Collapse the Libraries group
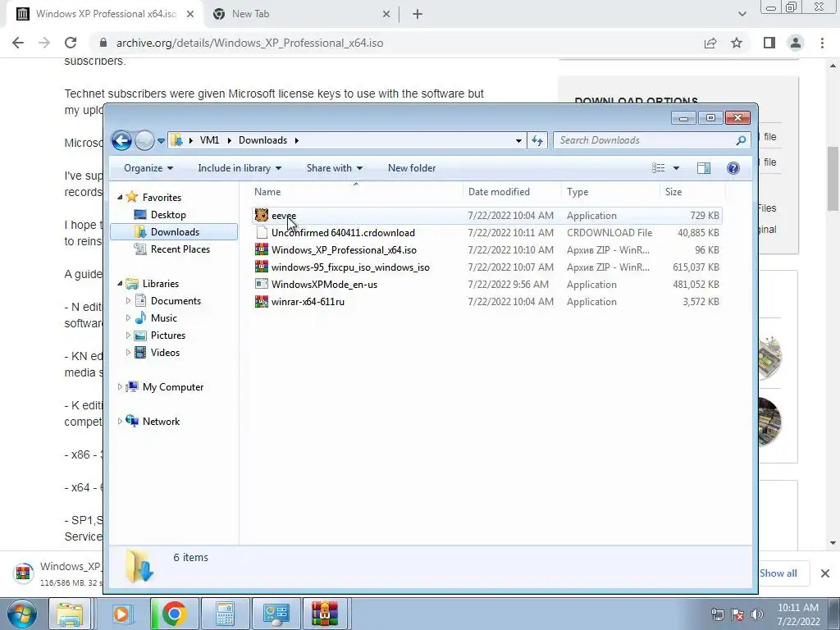Viewport: 840px width, 630px height. coord(120,283)
